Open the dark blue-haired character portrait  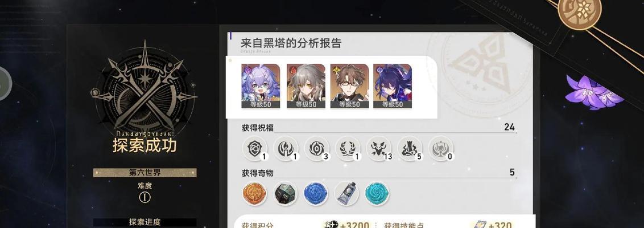coord(393,86)
